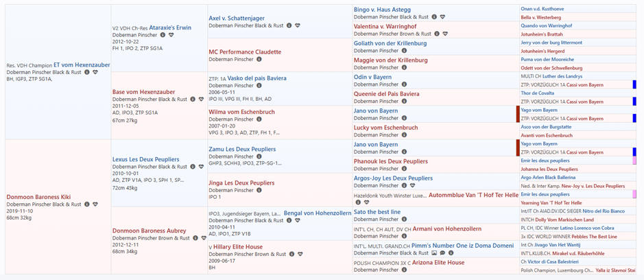Click info icon under Queenie del Pais Baviera
The width and height of the screenshot is (644, 280).
(x=404, y=101)
